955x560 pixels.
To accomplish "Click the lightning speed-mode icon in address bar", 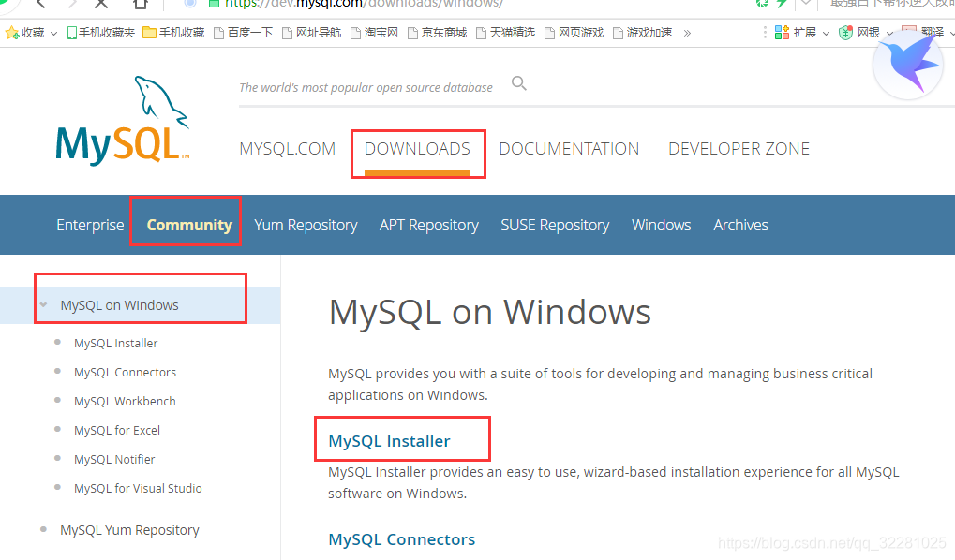I will (x=782, y=4).
